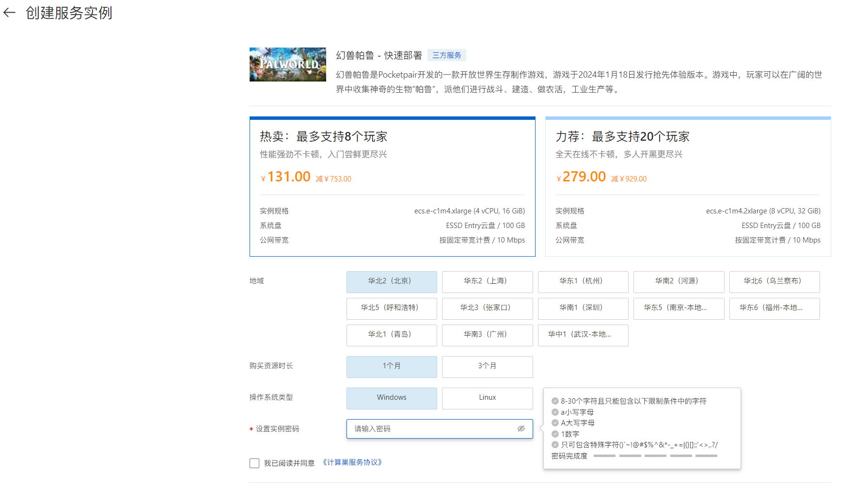Viewport: 868px width, 489px height.
Task: Open the 《计算巢服务协议》 link
Action: tap(352, 462)
